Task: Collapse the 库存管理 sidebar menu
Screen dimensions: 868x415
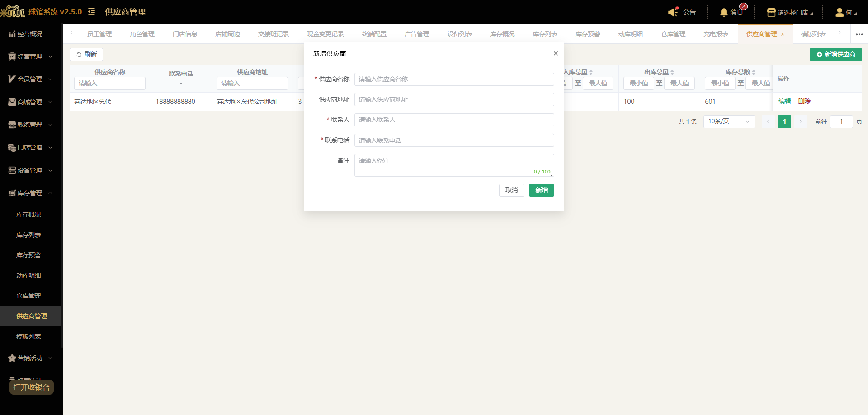Action: [x=30, y=193]
